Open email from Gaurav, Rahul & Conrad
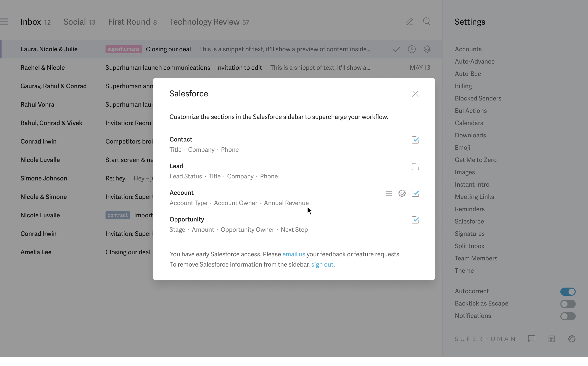The height and width of the screenshot is (366, 588). coord(77,86)
